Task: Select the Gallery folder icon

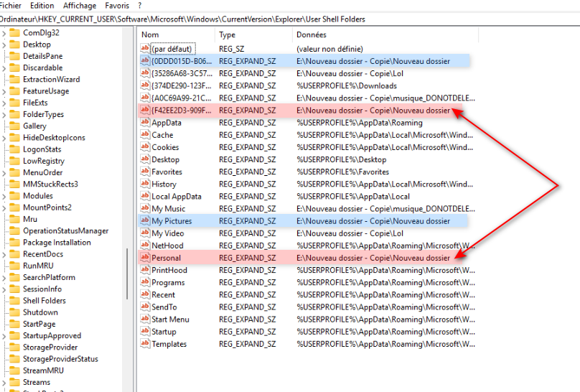Action: tap(14, 126)
